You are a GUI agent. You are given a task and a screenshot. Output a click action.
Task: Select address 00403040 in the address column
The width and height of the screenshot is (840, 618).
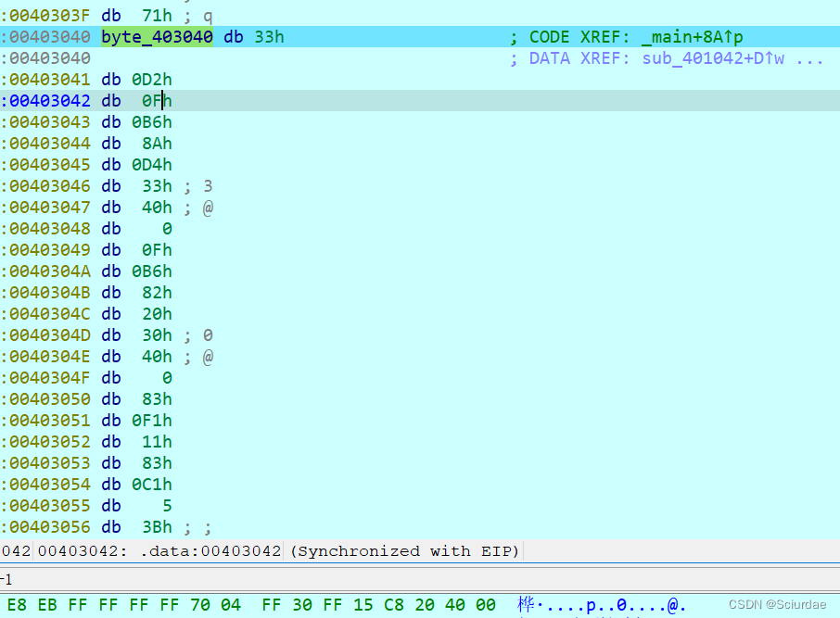[x=47, y=37]
